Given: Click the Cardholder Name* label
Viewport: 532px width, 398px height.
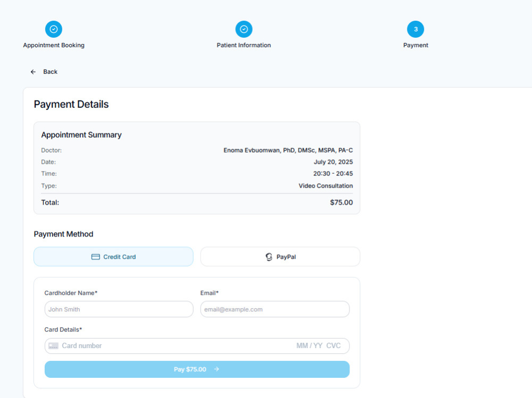Looking at the screenshot, I should coord(71,293).
